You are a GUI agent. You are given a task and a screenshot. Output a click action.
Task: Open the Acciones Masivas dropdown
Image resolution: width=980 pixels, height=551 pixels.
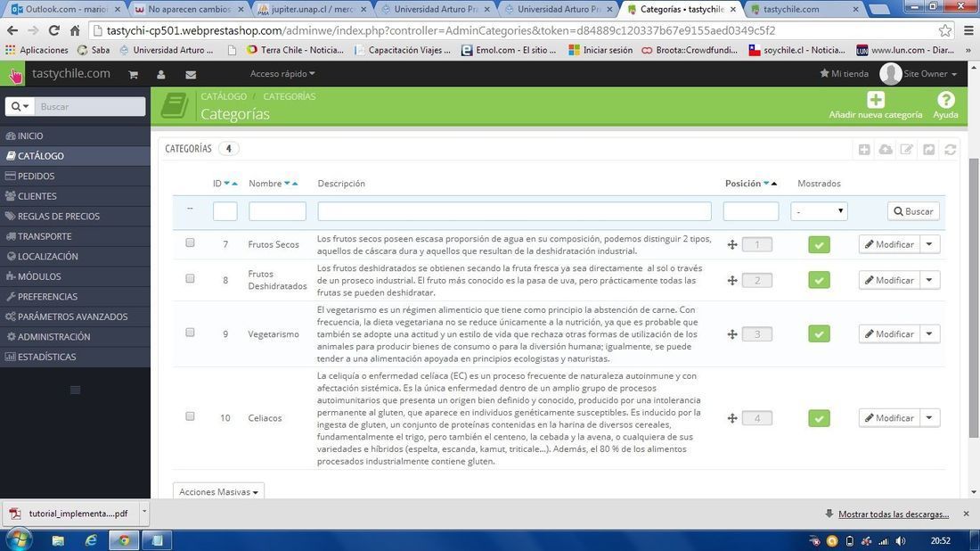[219, 491]
